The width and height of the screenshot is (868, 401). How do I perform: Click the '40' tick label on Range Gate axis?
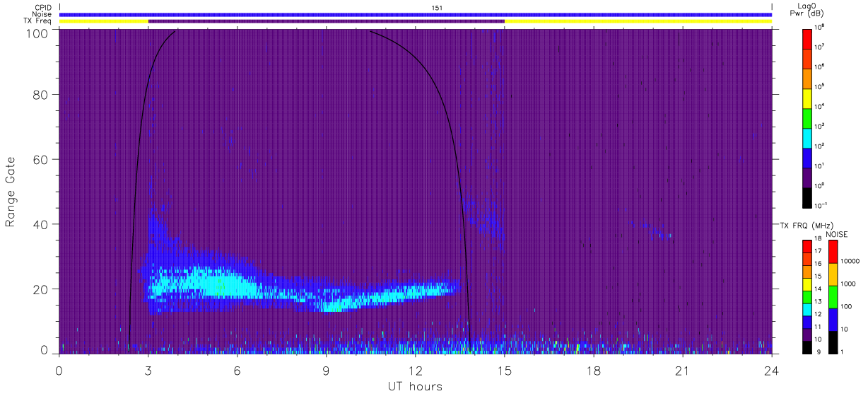coord(41,224)
